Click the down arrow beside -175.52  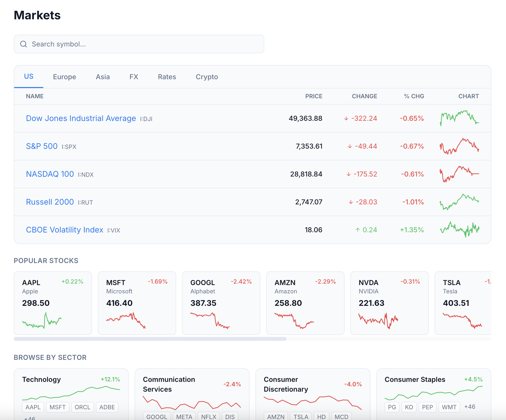tap(349, 174)
